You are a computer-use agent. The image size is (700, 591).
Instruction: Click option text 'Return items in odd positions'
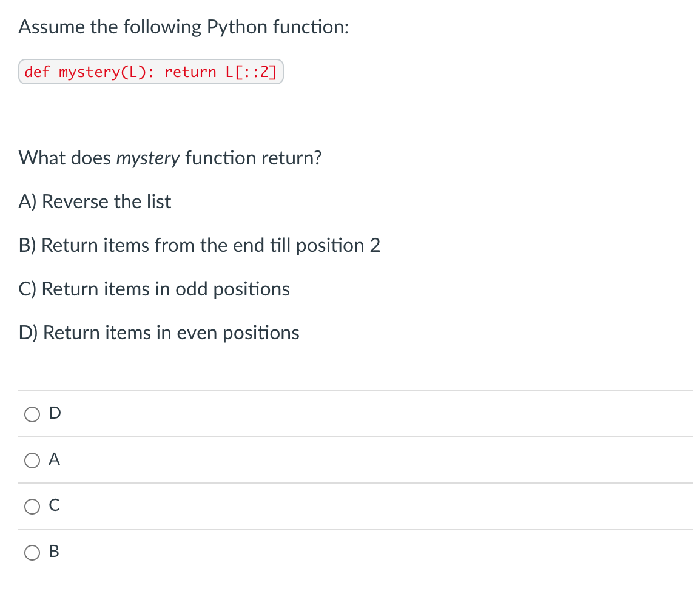click(166, 289)
